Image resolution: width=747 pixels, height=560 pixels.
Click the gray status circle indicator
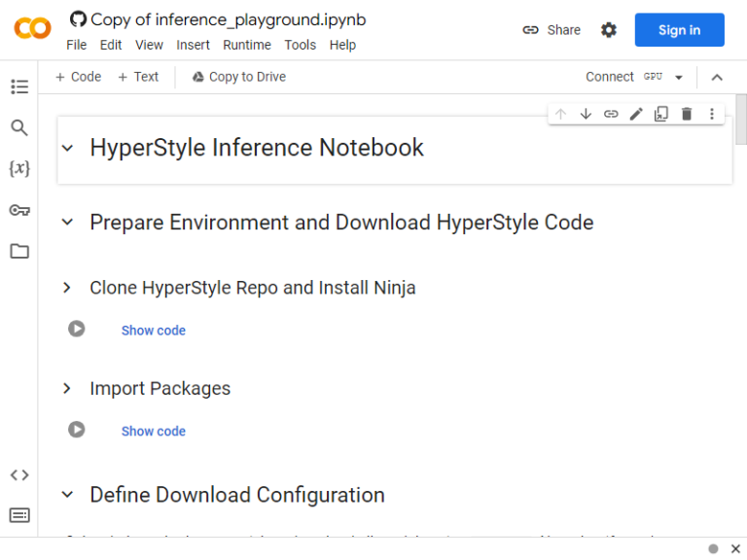pos(713,548)
